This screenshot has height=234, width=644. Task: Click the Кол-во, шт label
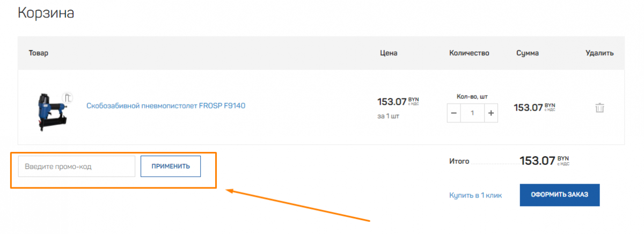(472, 97)
